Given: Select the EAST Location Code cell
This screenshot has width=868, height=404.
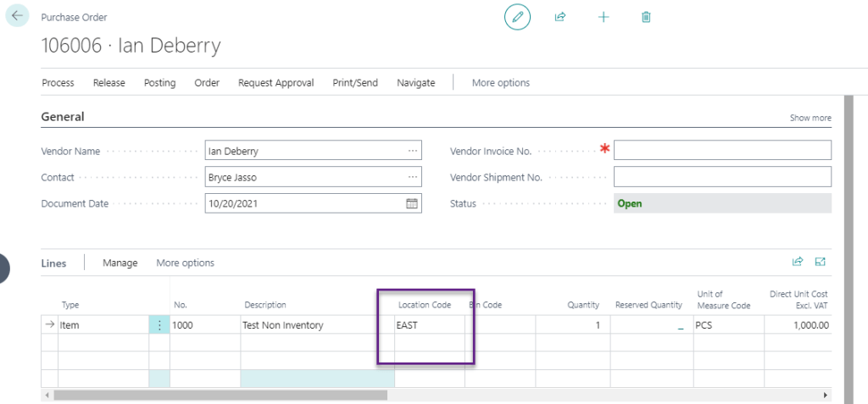Looking at the screenshot, I should pos(428,325).
